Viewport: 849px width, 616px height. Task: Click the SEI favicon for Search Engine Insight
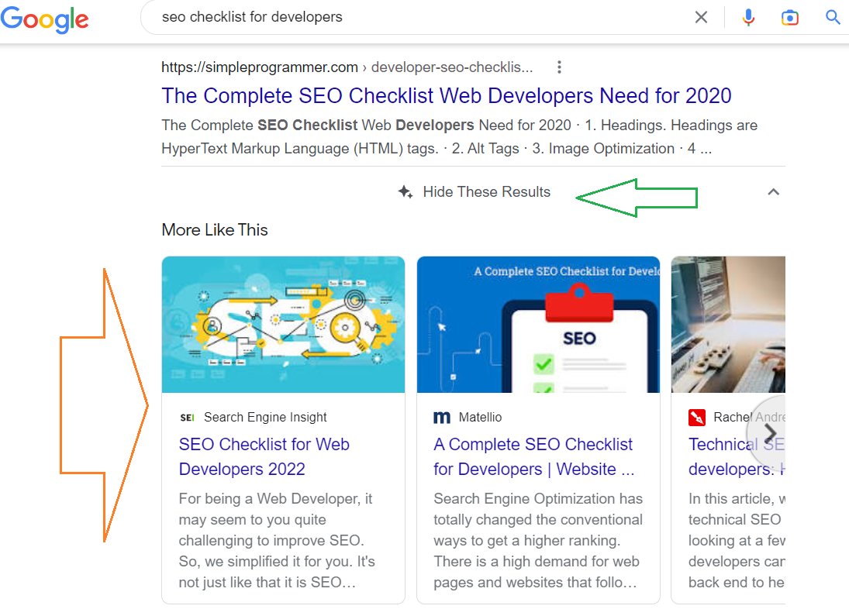pos(187,418)
